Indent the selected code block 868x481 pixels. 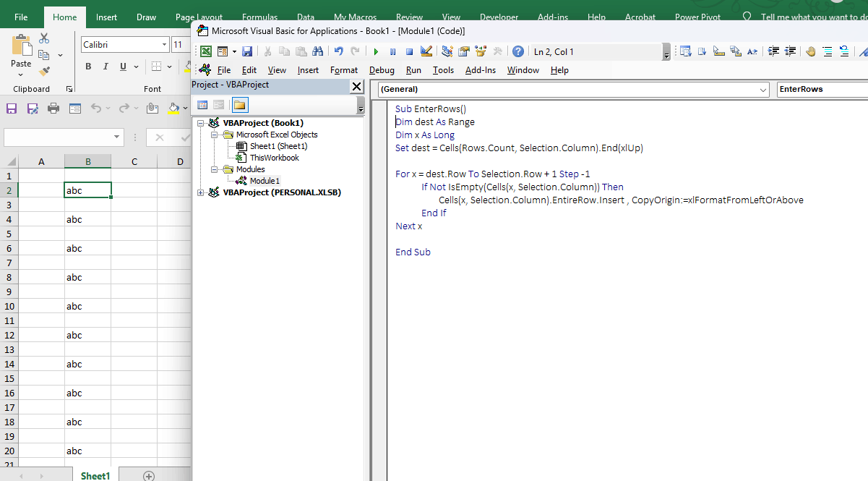point(773,51)
